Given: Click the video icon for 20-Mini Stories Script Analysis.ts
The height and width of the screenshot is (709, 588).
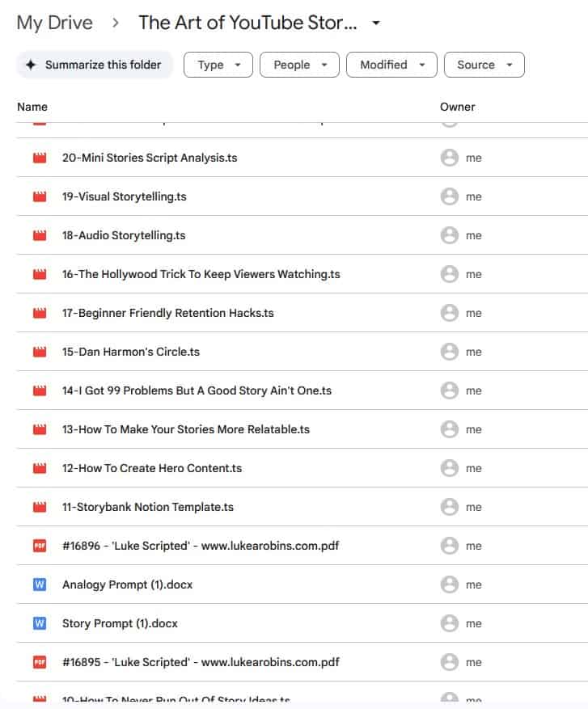Looking at the screenshot, I should pyautogui.click(x=40, y=158).
